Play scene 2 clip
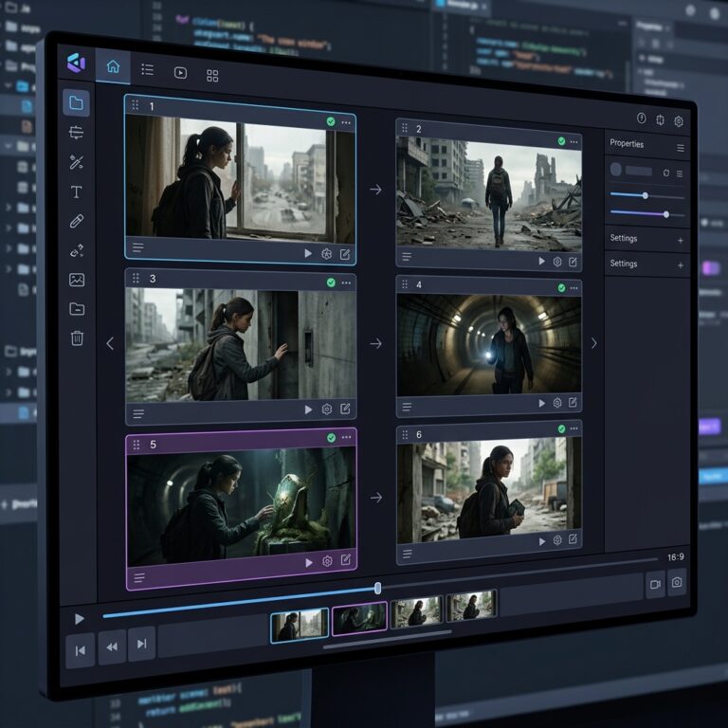The image size is (728, 728). [541, 262]
